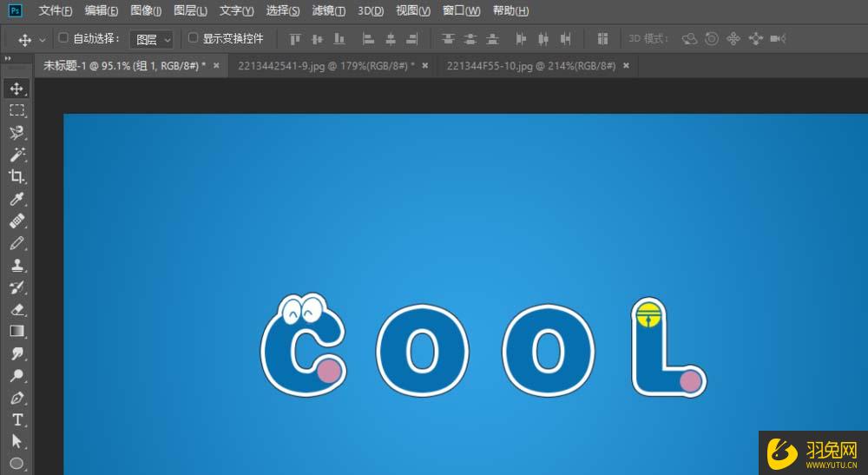Image resolution: width=868 pixels, height=475 pixels.
Task: Select the Horizontal Type tool
Action: coord(16,419)
